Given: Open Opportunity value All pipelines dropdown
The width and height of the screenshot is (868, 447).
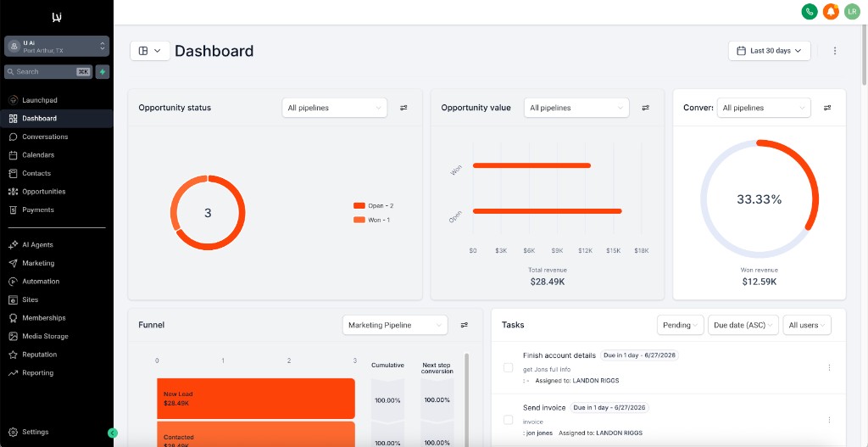Looking at the screenshot, I should 576,108.
